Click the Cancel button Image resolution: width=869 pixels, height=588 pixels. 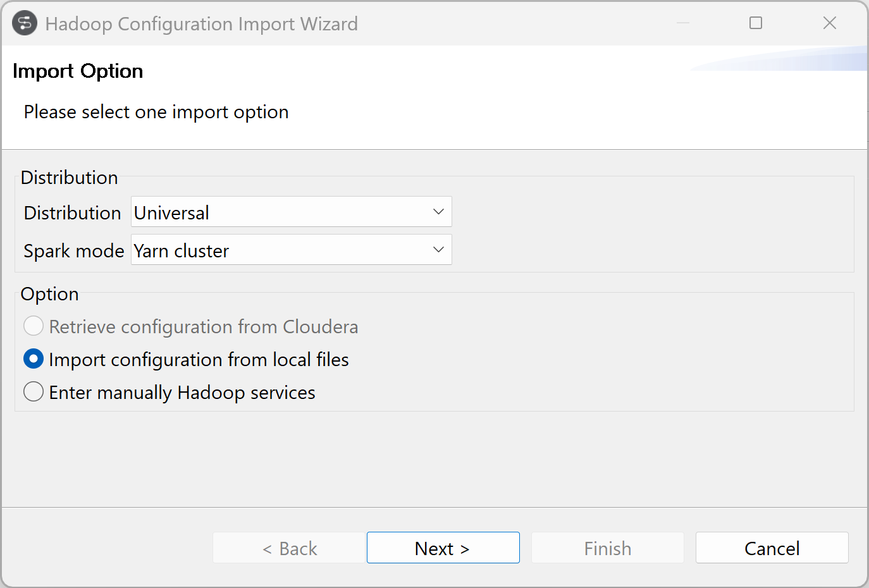pyautogui.click(x=772, y=548)
